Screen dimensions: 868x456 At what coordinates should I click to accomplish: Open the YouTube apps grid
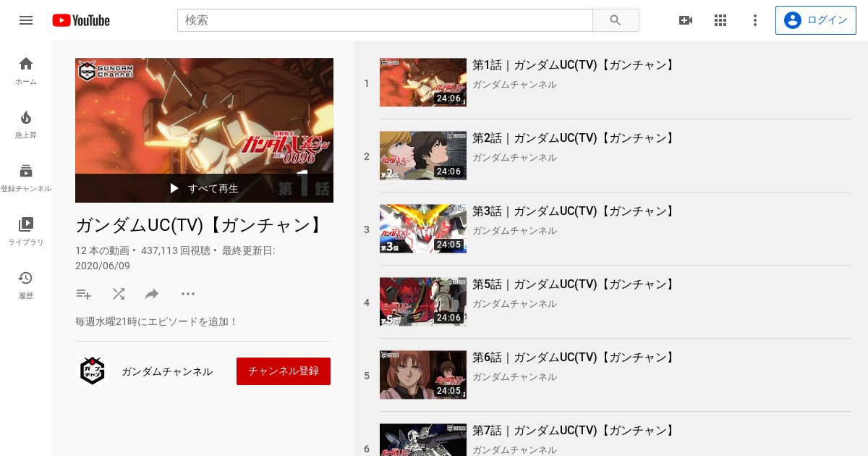720,20
